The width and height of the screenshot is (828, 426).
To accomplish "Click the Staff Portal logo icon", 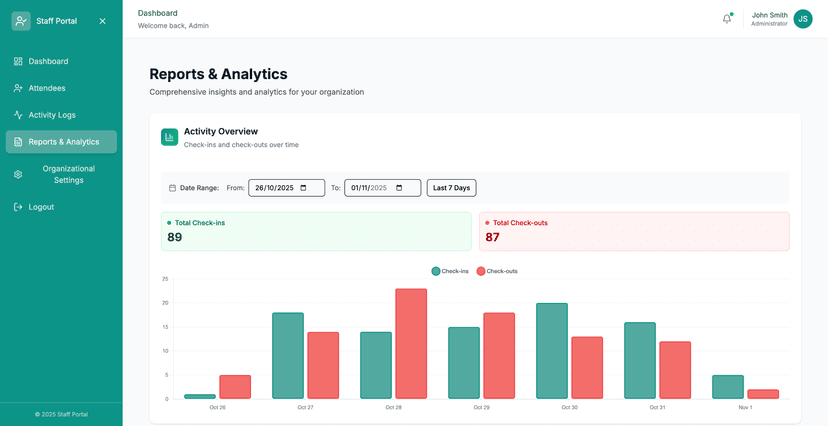I will click(21, 21).
